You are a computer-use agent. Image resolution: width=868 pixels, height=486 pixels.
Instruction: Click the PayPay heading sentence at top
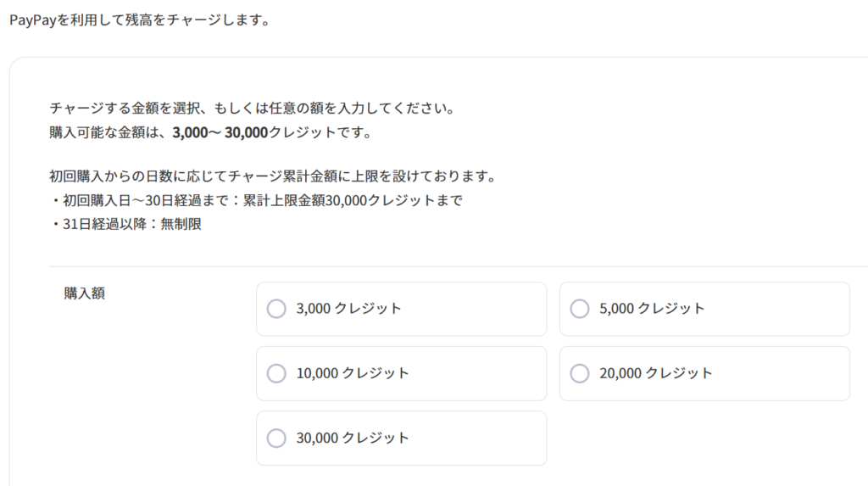[139, 20]
